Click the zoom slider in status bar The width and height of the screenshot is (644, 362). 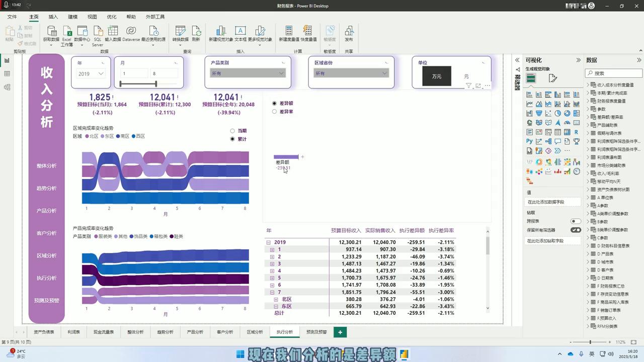coord(590,342)
